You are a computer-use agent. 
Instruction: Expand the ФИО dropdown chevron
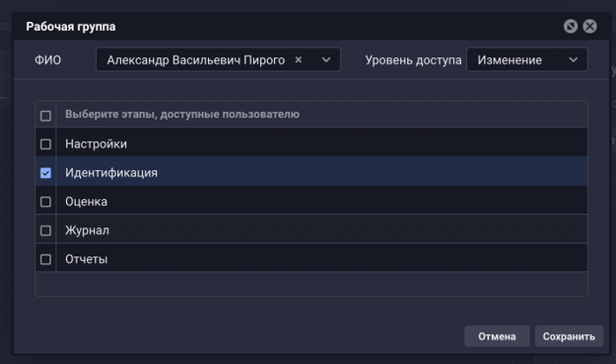pyautogui.click(x=326, y=60)
